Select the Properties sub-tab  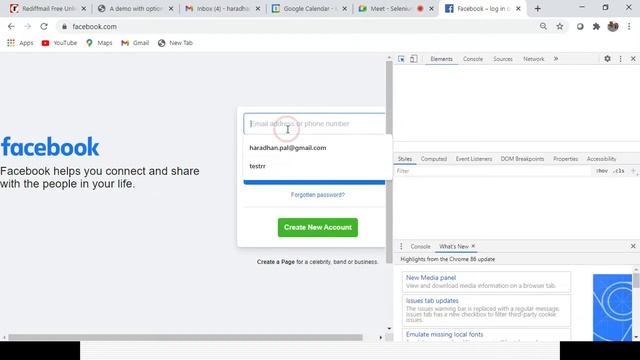coord(565,159)
